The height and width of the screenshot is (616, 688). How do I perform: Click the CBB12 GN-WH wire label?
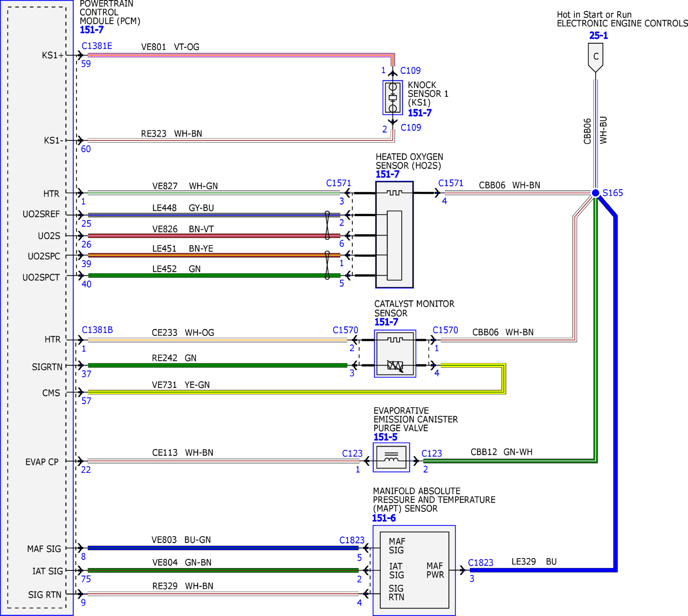pyautogui.click(x=501, y=452)
